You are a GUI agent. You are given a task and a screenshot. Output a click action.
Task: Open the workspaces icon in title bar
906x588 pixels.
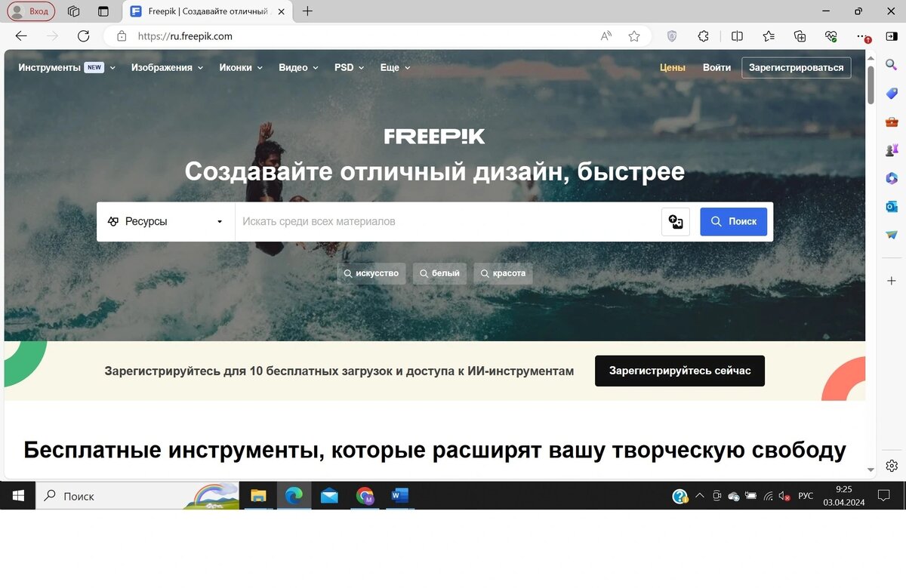coord(74,11)
